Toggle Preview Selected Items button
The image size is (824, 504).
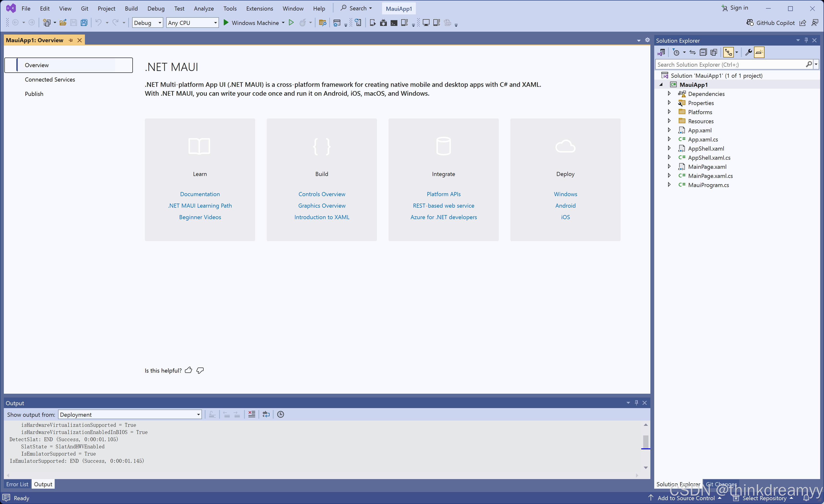pos(759,52)
